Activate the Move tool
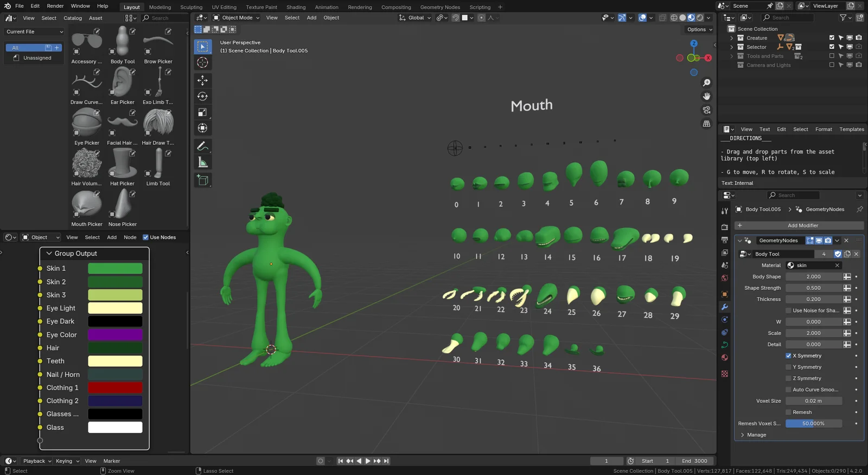This screenshot has height=475, width=868. coord(202,80)
